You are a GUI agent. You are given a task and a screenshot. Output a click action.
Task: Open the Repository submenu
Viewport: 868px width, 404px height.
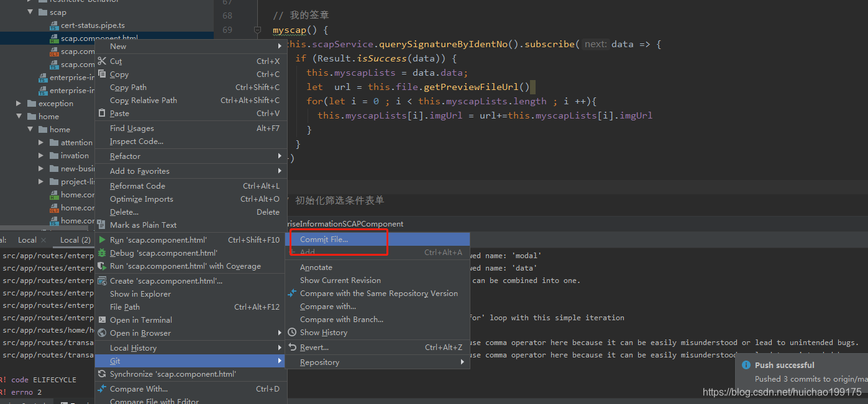tap(321, 362)
